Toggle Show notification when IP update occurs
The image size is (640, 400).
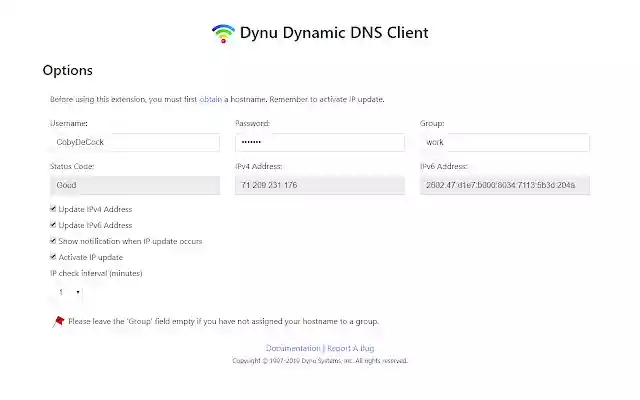click(x=53, y=241)
